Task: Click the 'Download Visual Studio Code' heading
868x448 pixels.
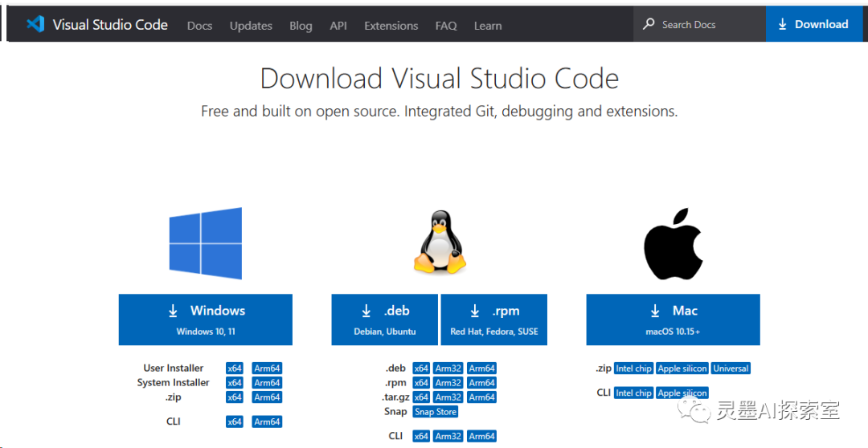Action: [440, 79]
